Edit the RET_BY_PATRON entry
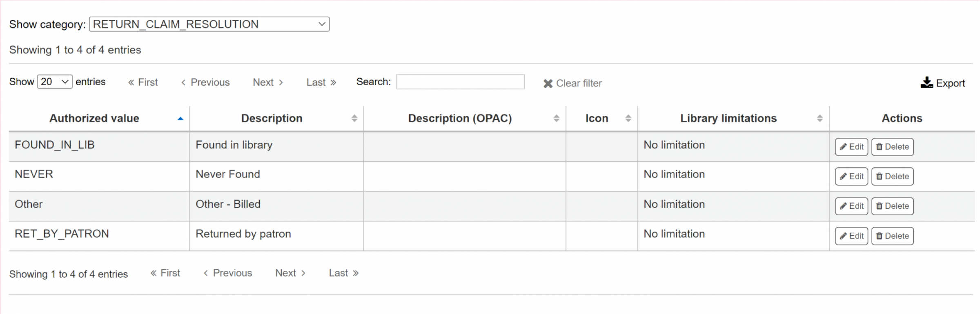Screen dimensions: 980x314 tap(851, 236)
